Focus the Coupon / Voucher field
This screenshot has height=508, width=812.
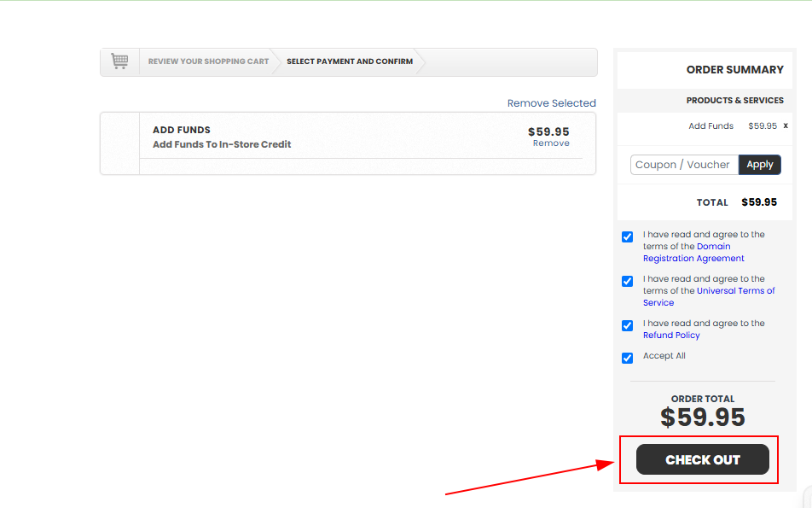[684, 165]
